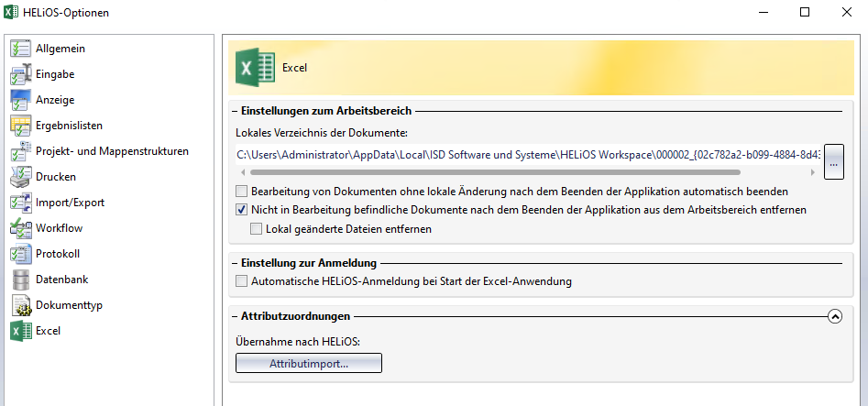The height and width of the screenshot is (406, 868).
Task: Toggle 'Automatische HELiOS-Anmeldung' checkbox
Action: coord(242,281)
